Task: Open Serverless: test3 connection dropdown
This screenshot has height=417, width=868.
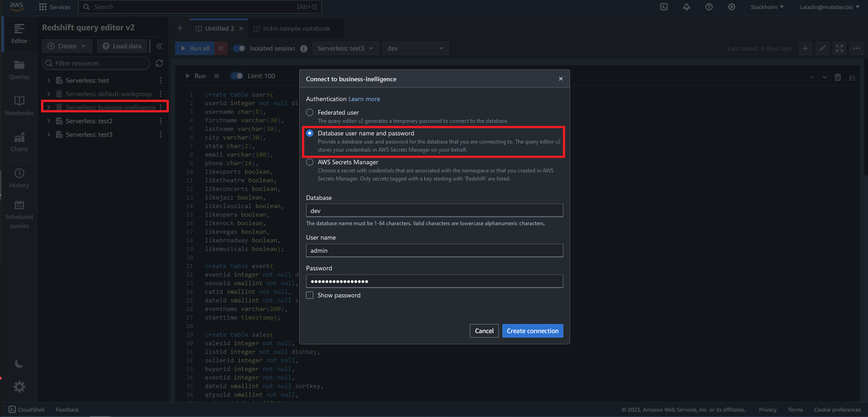Action: pos(345,48)
